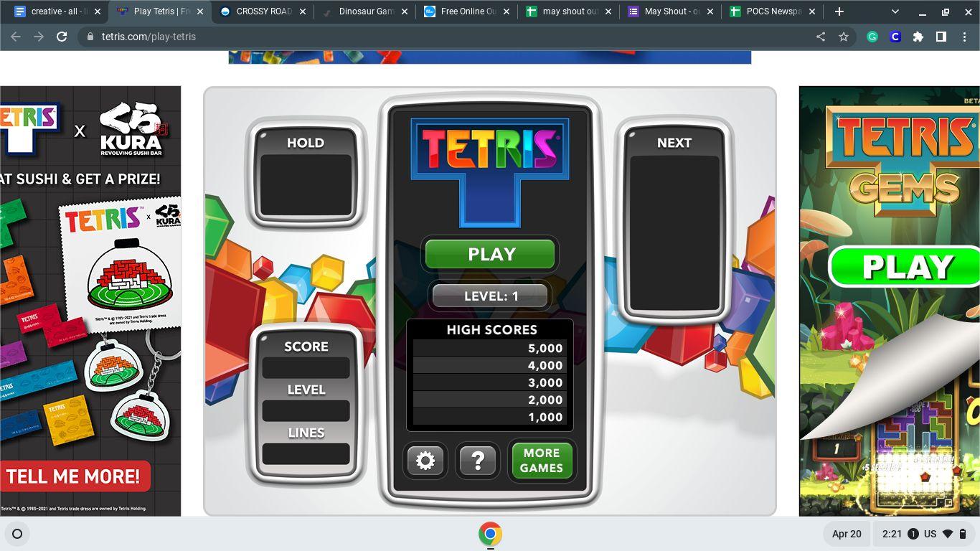Open the Extensions puzzle menu

[x=918, y=37]
